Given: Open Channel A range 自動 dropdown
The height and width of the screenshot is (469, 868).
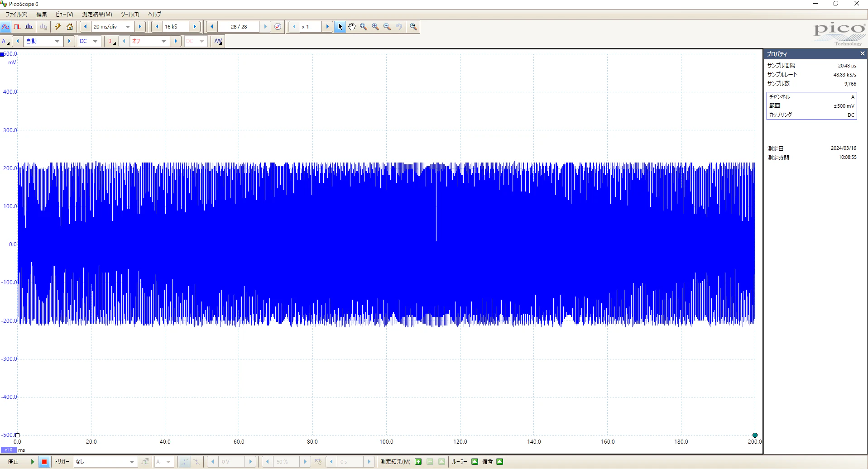Looking at the screenshot, I should click(58, 41).
